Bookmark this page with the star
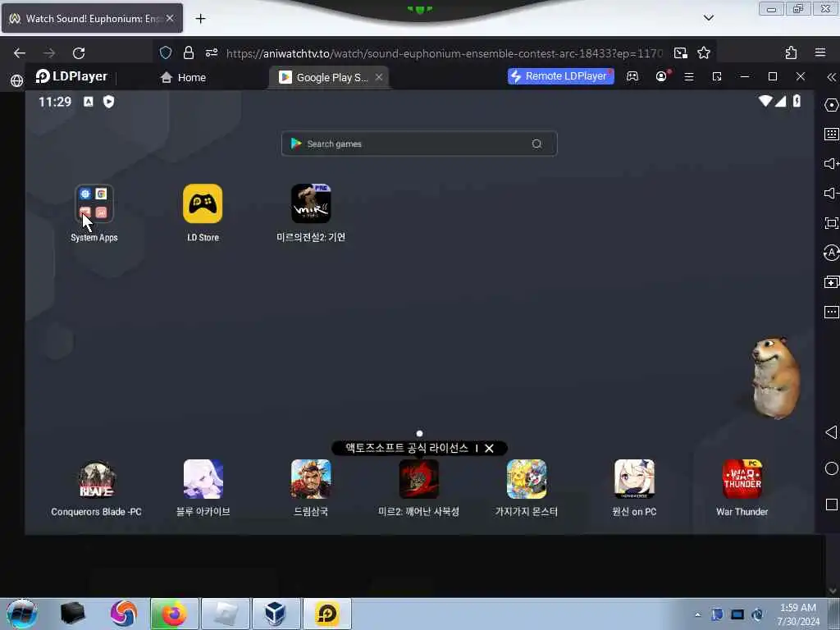 click(704, 53)
